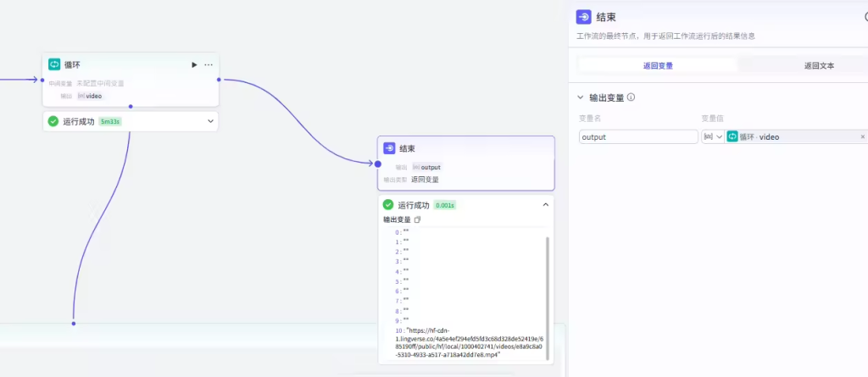Open the 循环 node more options menu

point(209,64)
